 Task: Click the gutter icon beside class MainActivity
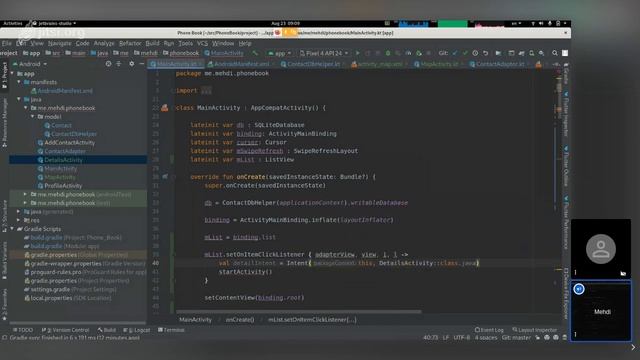click(164, 108)
